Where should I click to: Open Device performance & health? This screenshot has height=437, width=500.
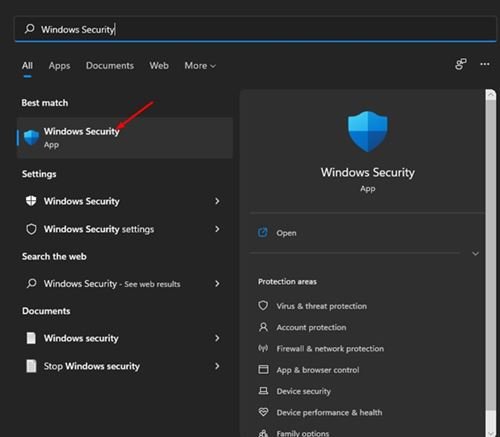point(329,412)
